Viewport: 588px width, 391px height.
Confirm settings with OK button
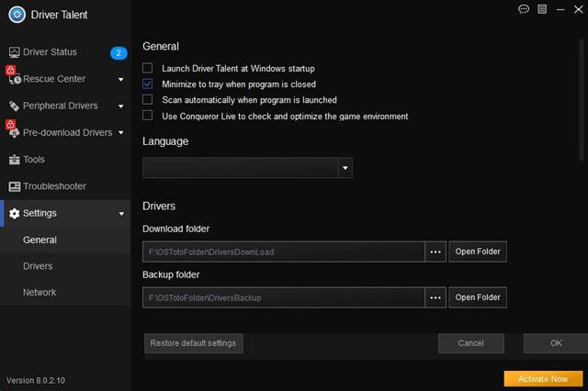coord(556,343)
